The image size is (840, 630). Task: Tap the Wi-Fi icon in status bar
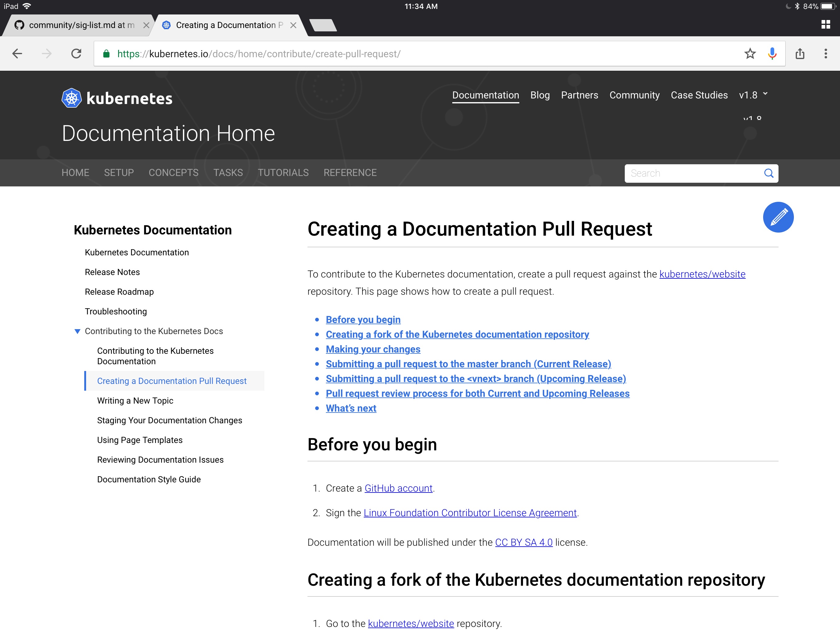[26, 6]
